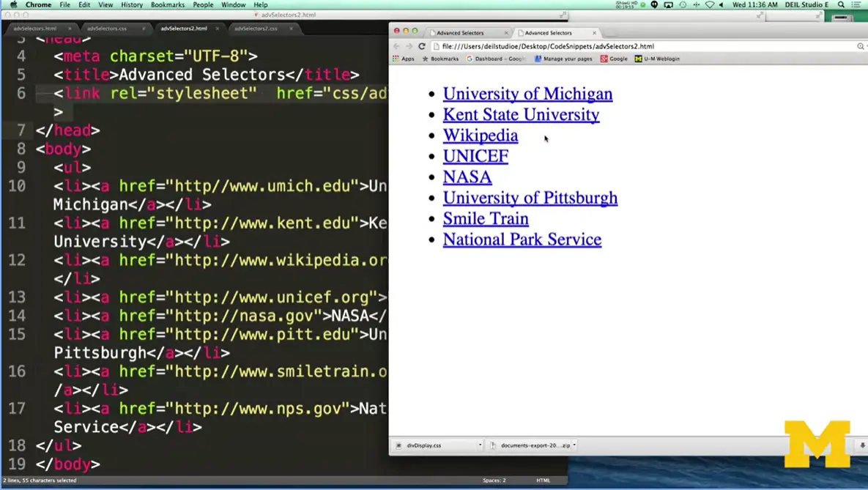Image resolution: width=868 pixels, height=490 pixels.
Task: Open the Bookmarks menu in the menu bar
Action: [x=167, y=4]
